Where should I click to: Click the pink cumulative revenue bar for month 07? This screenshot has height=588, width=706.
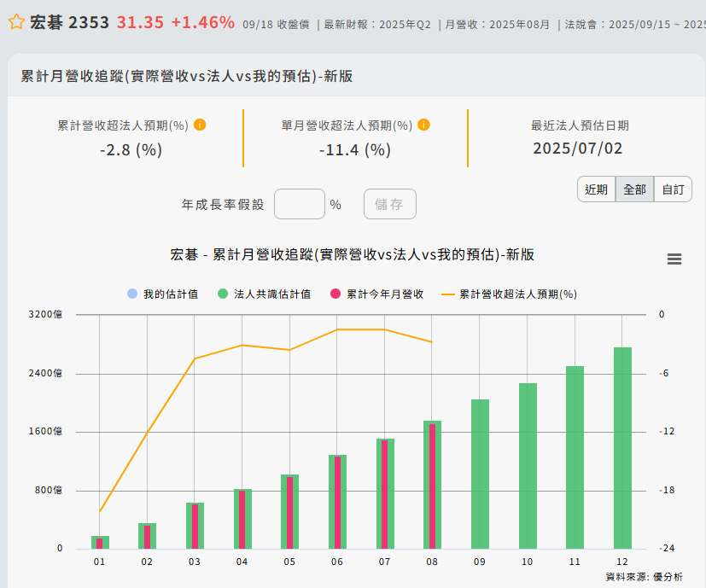[384, 494]
